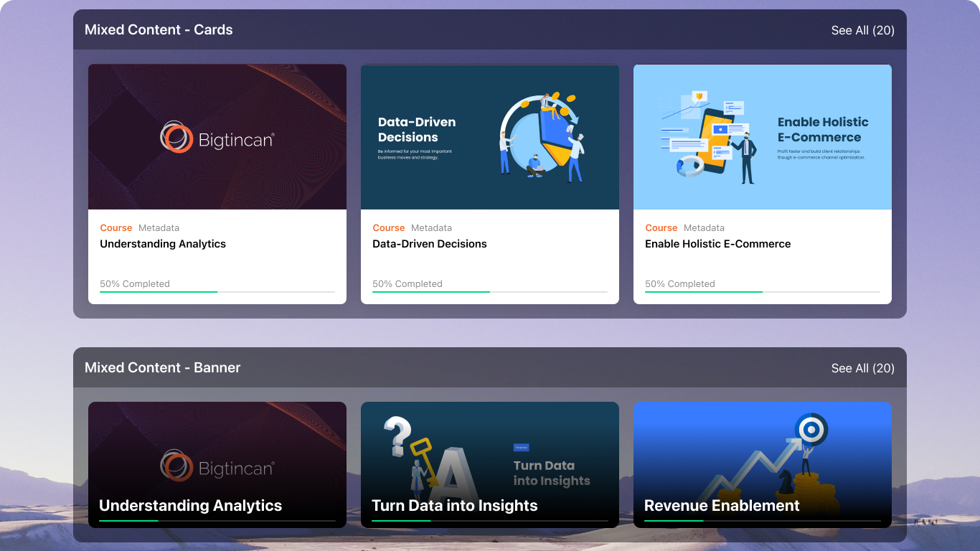Viewport: 980px width, 551px height.
Task: Open the Revenue Enablement banner
Action: pos(763,465)
